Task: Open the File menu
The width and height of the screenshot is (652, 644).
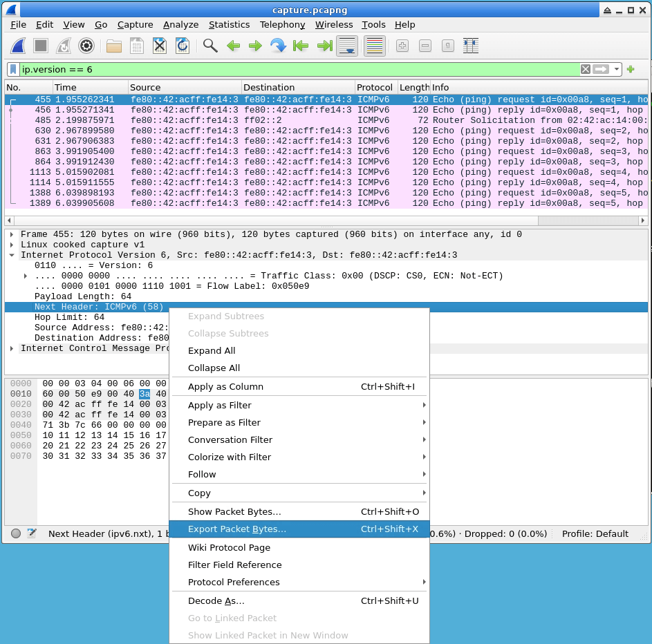Action: pyautogui.click(x=18, y=24)
